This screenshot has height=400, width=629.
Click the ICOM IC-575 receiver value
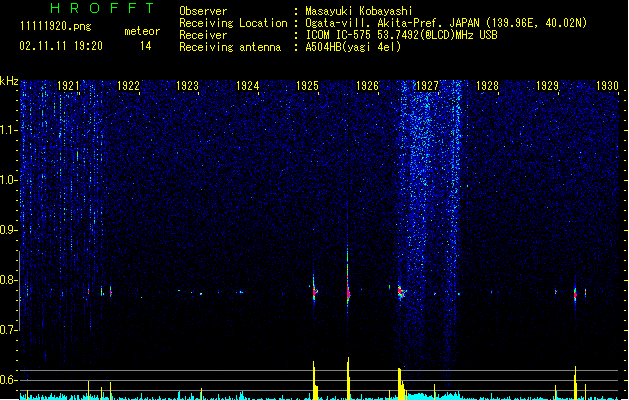pos(401,35)
